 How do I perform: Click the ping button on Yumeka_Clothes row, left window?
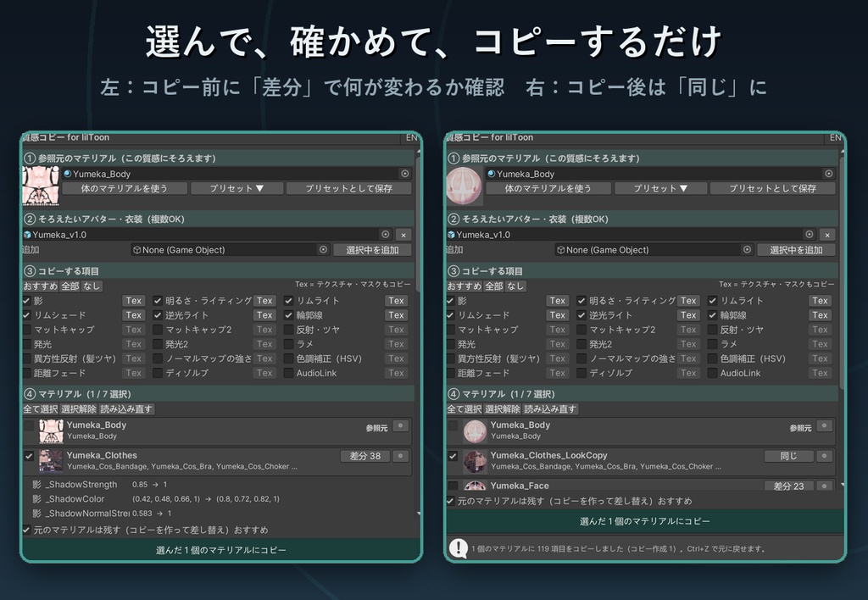click(400, 456)
